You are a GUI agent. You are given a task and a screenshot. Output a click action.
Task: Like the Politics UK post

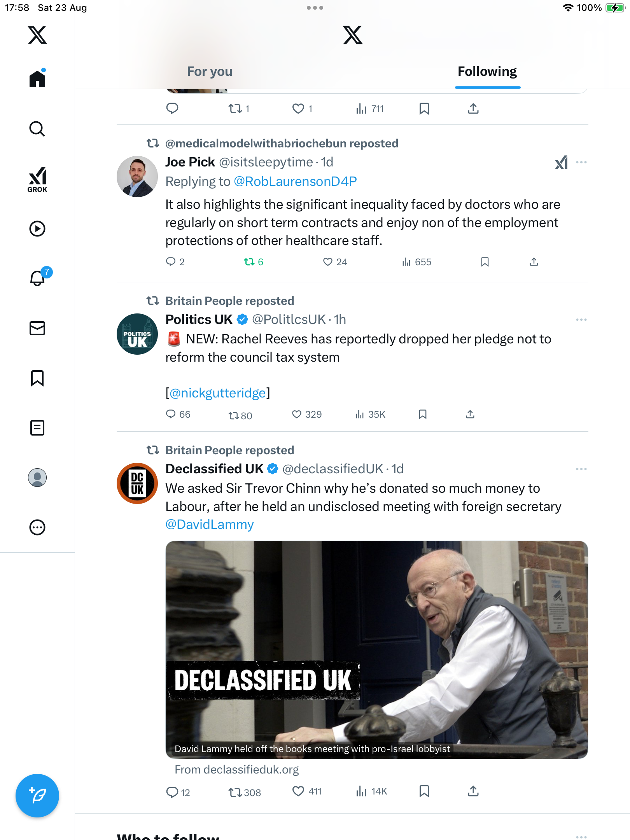pyautogui.click(x=297, y=415)
